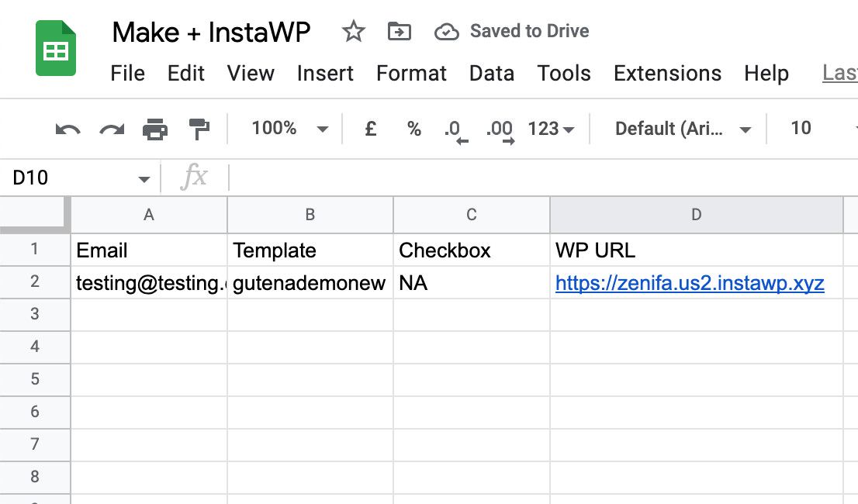Open the Data menu

[x=491, y=73]
